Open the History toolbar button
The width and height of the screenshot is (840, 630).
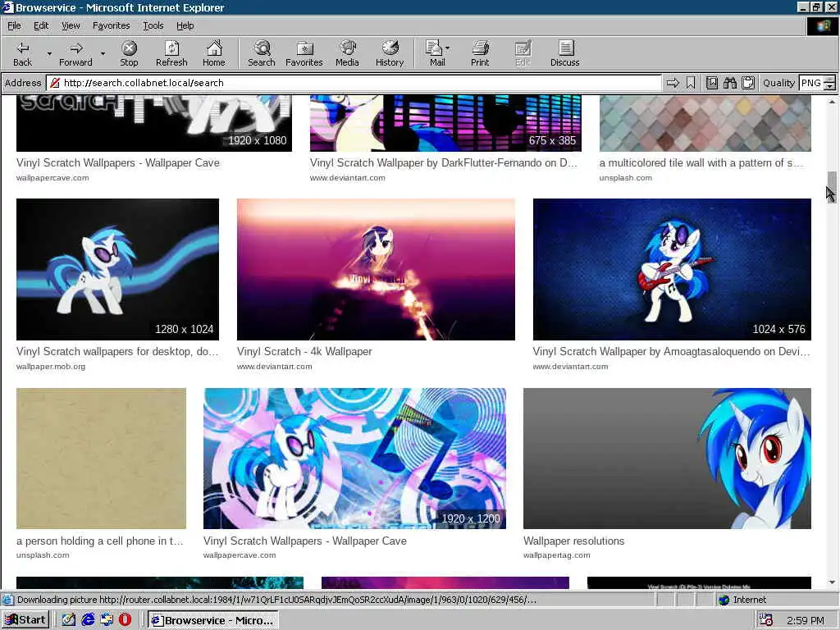point(390,53)
